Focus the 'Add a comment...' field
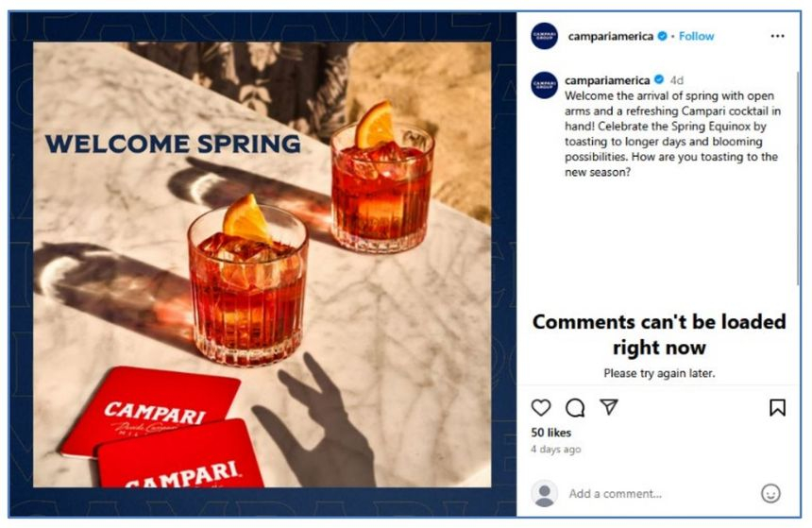Screen dimensions: 812x528 [660, 494]
